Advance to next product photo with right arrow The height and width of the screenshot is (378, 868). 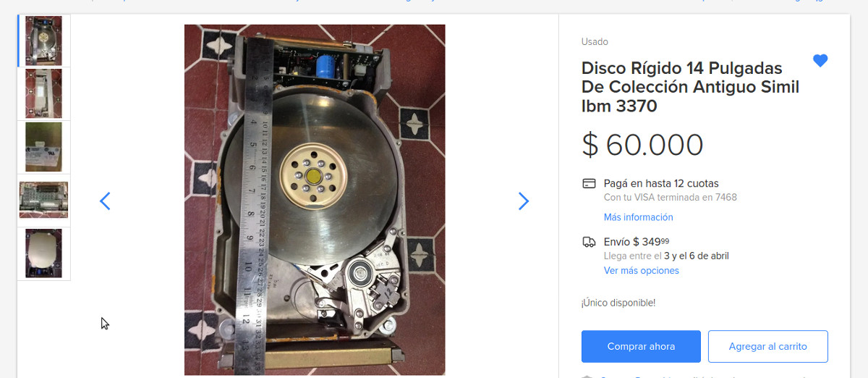tap(524, 201)
